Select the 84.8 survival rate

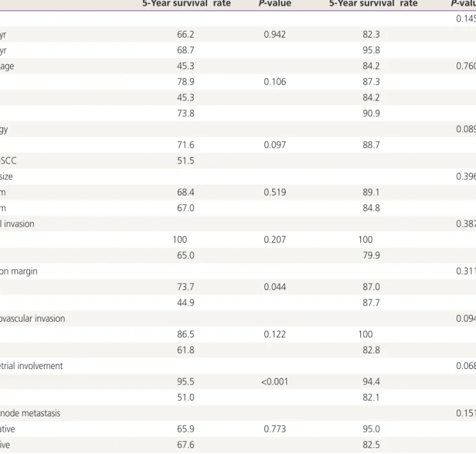point(371,208)
